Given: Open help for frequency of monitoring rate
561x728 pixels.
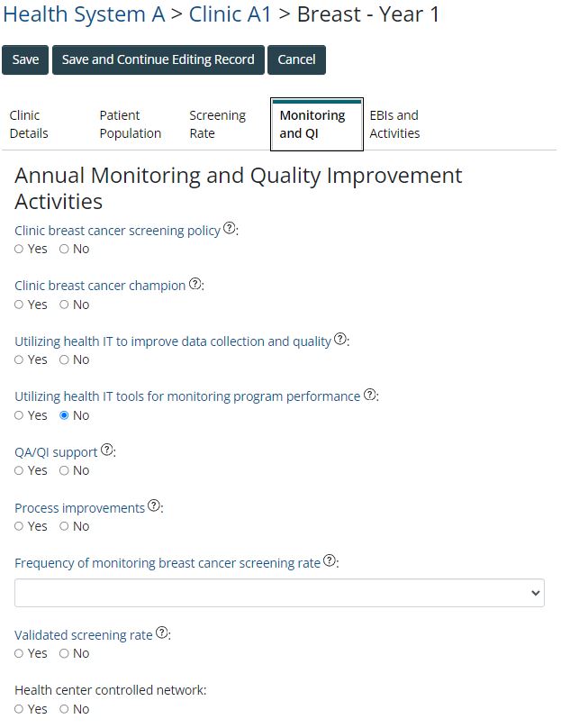Looking at the screenshot, I should point(330,561).
